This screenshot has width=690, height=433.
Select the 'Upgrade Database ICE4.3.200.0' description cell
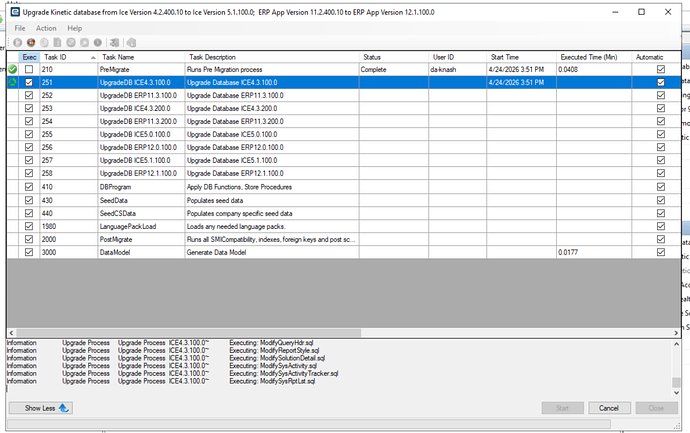pos(272,108)
